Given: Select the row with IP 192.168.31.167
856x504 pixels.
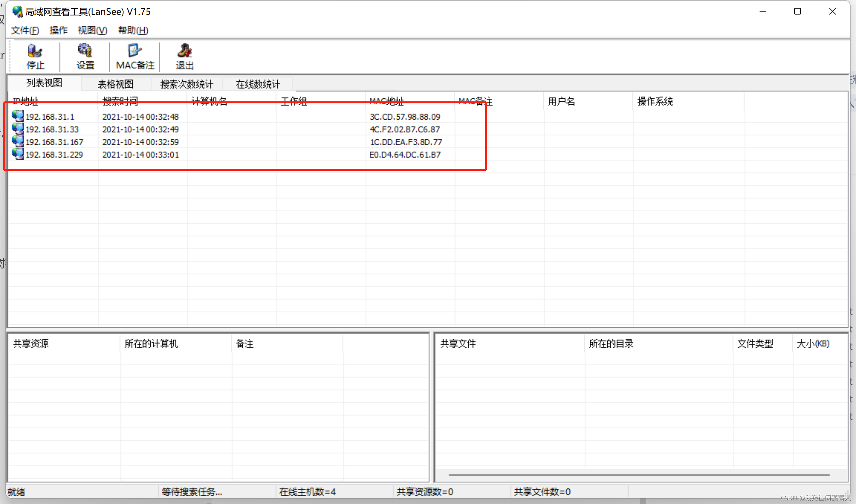Looking at the screenshot, I should 428,142.
